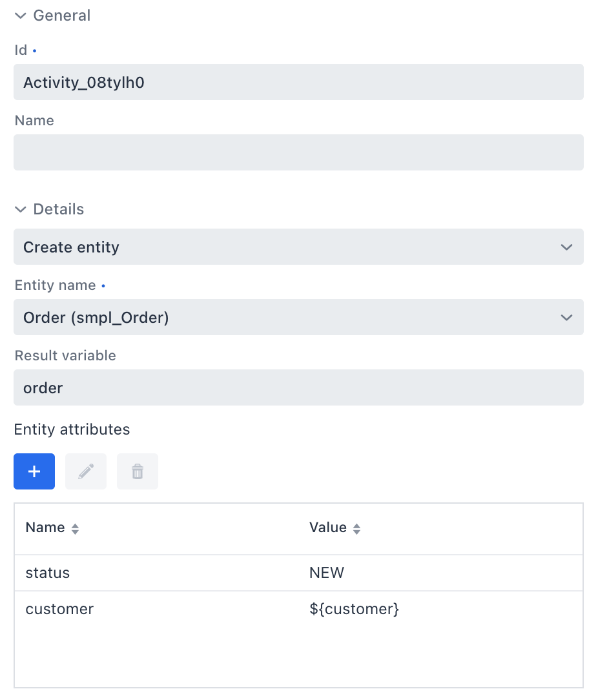Collapse the Details section
The width and height of the screenshot is (598, 700).
pos(20,209)
